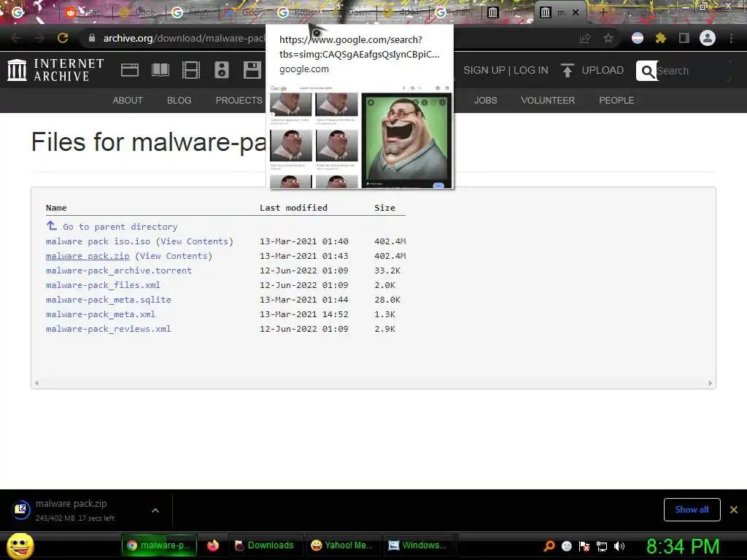747x560 pixels.
Task: Click the archive.org address bar URL
Action: (x=183, y=38)
